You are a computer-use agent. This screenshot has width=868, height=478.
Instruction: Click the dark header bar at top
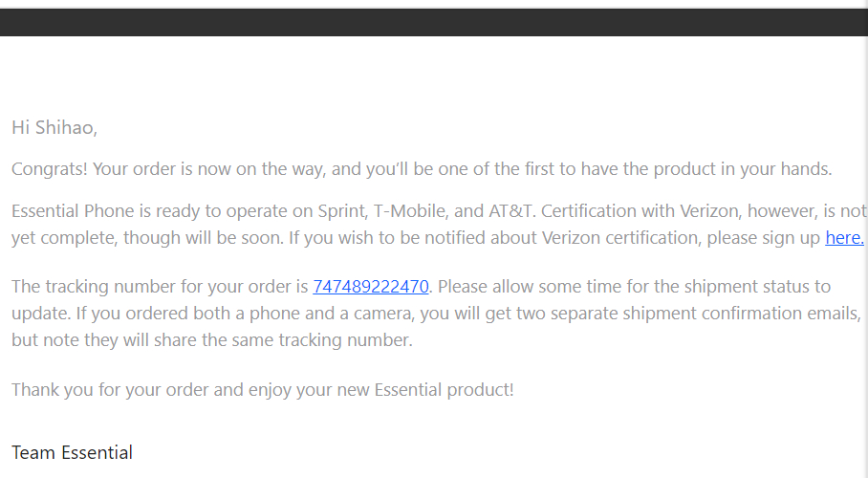point(434,22)
